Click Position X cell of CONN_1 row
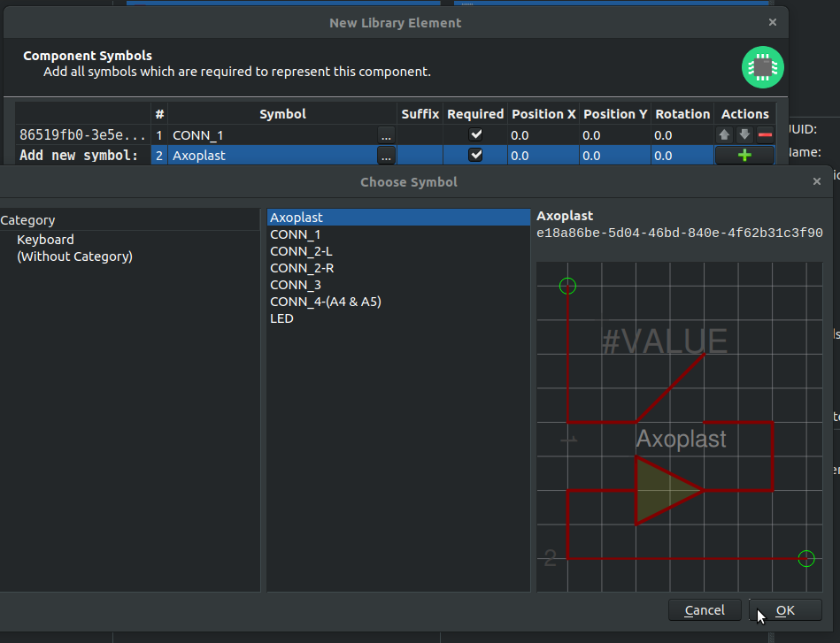840x643 pixels. tap(543, 135)
